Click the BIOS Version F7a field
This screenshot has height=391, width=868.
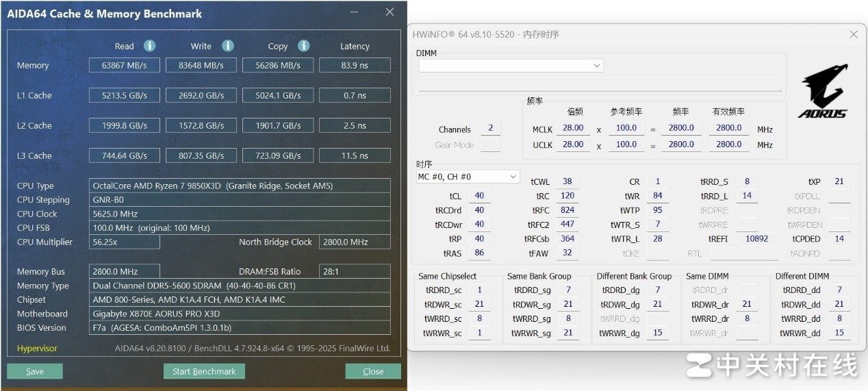(240, 327)
